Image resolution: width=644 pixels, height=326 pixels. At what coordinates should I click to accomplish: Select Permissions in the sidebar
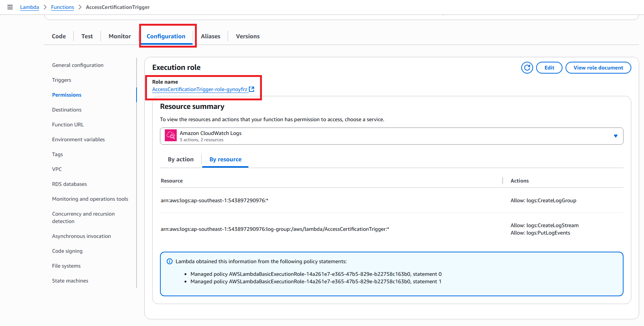click(x=67, y=95)
